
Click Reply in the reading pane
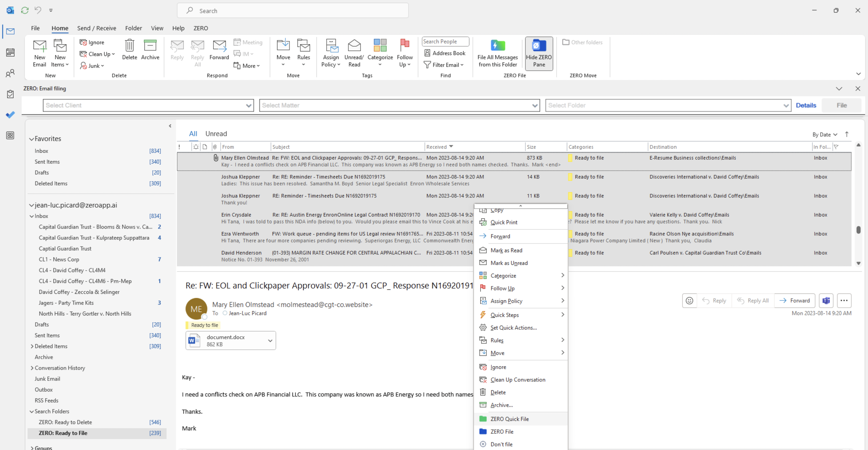(714, 301)
